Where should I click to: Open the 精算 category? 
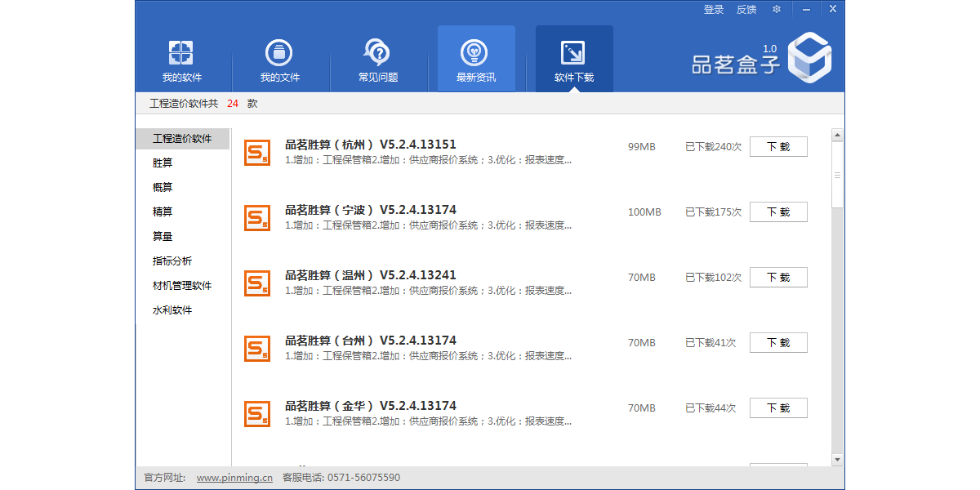tap(163, 212)
